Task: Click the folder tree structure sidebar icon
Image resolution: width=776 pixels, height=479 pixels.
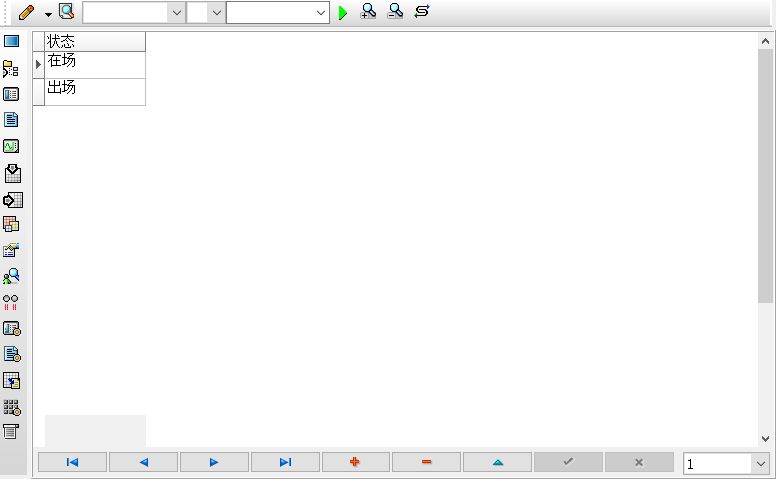Action: coord(11,68)
